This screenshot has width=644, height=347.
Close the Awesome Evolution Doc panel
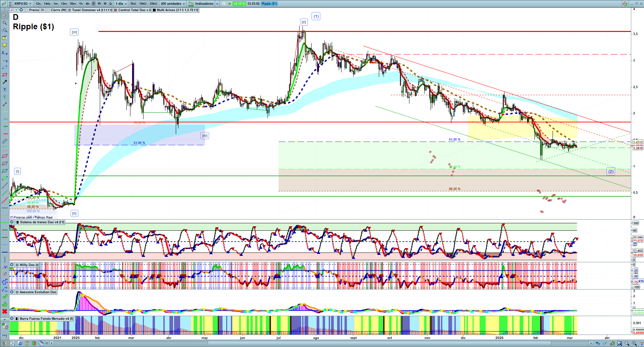pos(12,292)
